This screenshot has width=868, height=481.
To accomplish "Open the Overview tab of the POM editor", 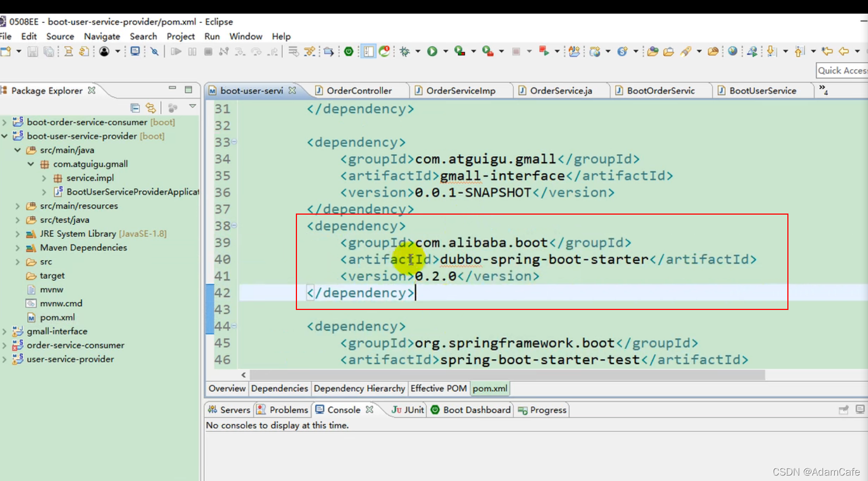I will click(227, 388).
